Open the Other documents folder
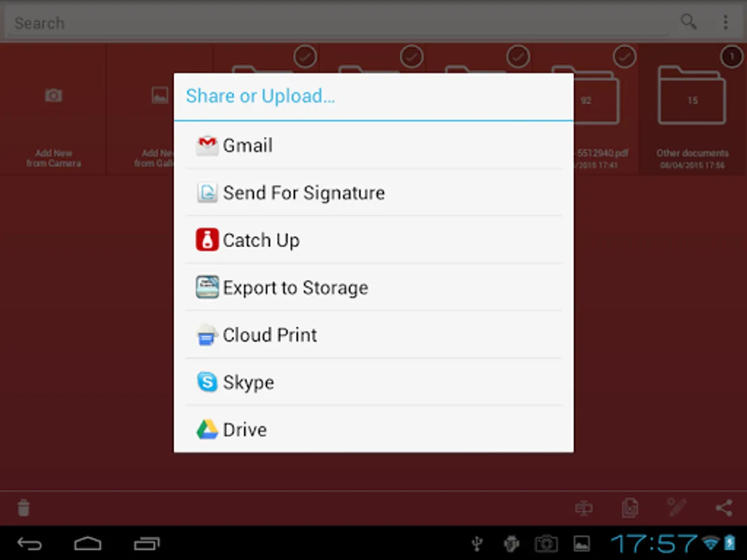 click(692, 109)
